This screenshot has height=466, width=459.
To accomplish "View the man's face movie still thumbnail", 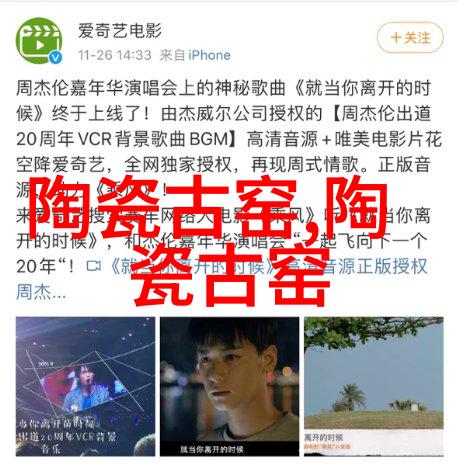I will (229, 386).
